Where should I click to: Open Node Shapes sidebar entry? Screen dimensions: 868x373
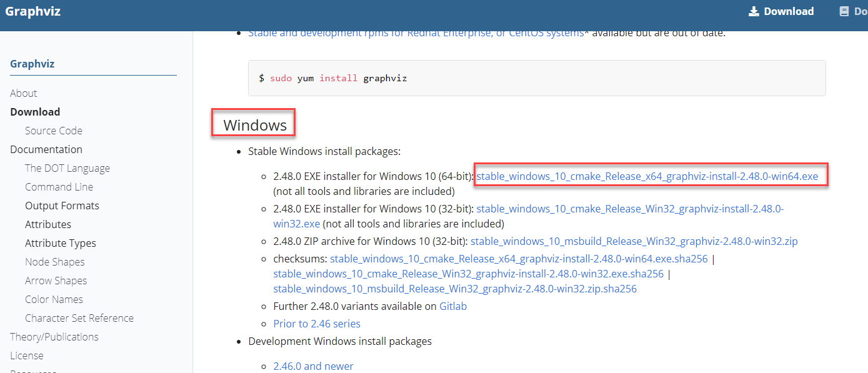(55, 262)
